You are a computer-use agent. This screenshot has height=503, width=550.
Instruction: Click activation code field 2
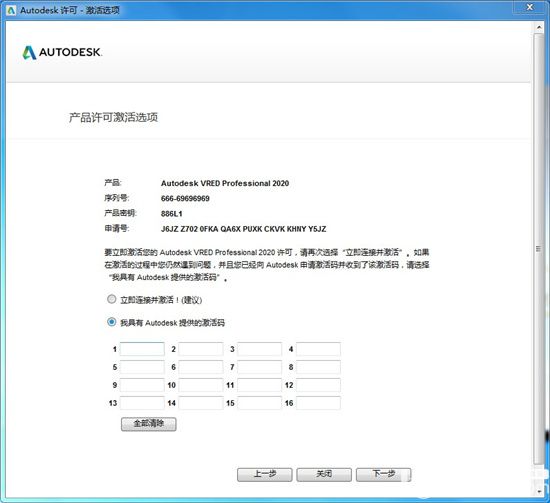coord(201,349)
